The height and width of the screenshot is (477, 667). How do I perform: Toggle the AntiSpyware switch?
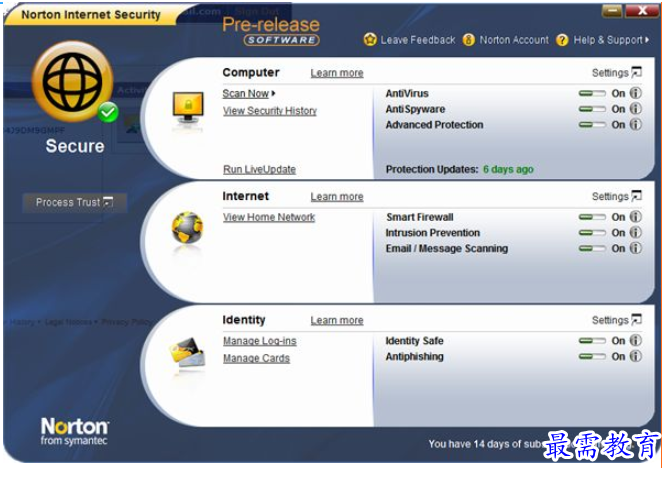(592, 109)
